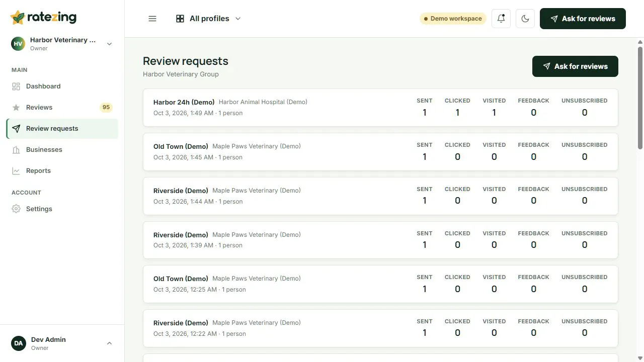Click the All profiles grid icon
Image resolution: width=644 pixels, height=362 pixels.
click(x=180, y=19)
